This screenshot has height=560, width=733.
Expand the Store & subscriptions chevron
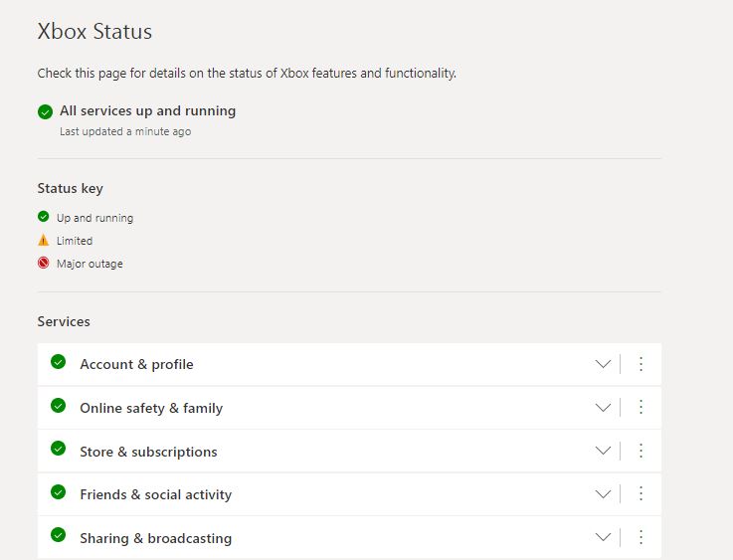603,451
